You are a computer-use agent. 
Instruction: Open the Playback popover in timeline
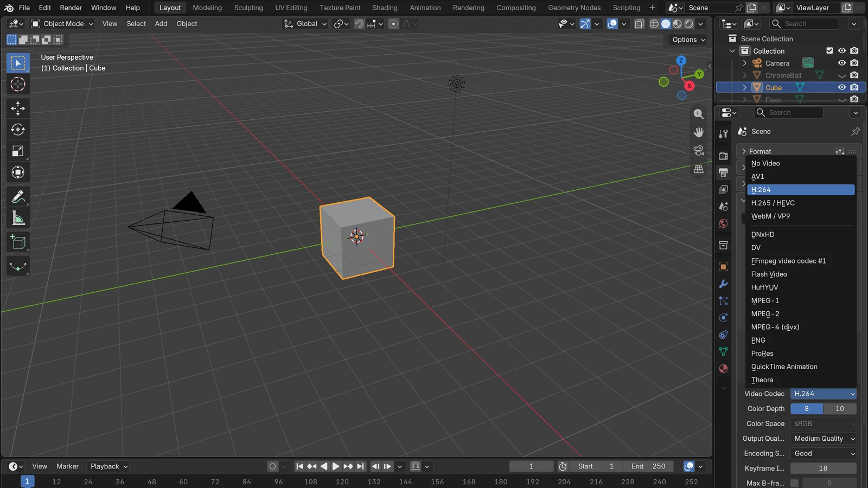pos(109,466)
